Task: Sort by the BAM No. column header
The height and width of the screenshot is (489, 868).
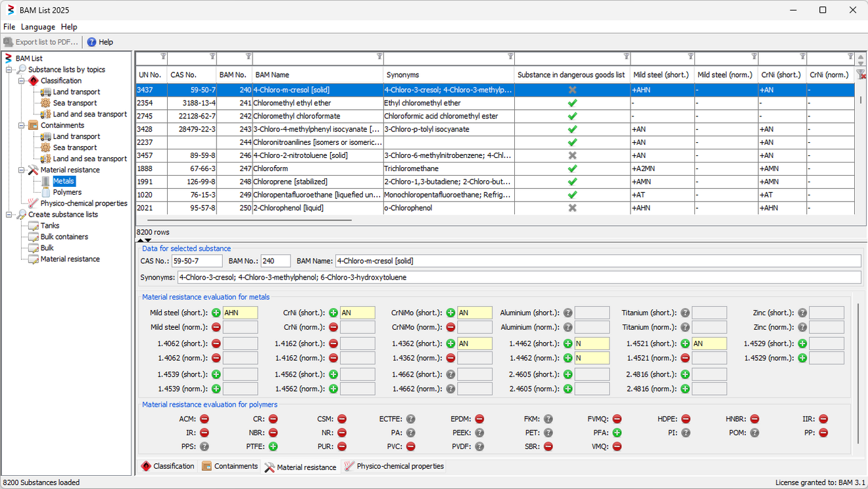Action: (233, 75)
